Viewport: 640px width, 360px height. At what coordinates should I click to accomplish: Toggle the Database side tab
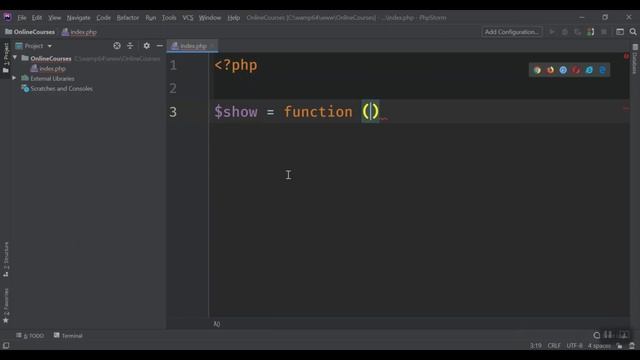(635, 60)
